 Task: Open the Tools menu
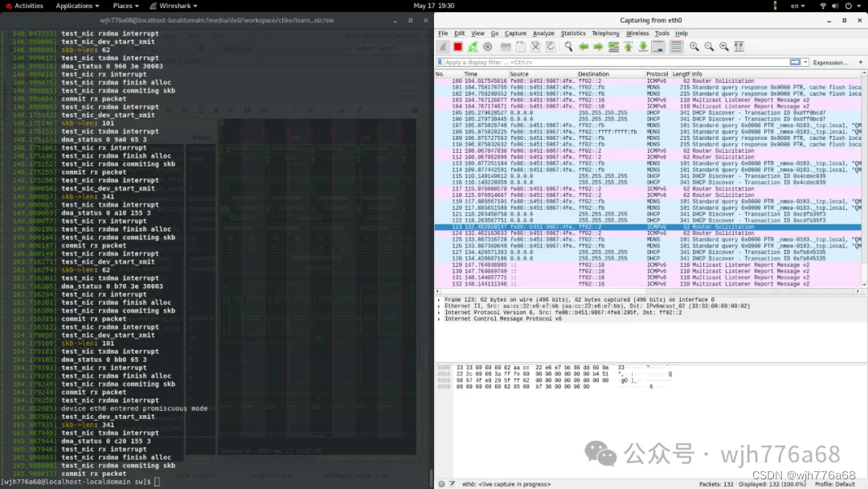662,33
